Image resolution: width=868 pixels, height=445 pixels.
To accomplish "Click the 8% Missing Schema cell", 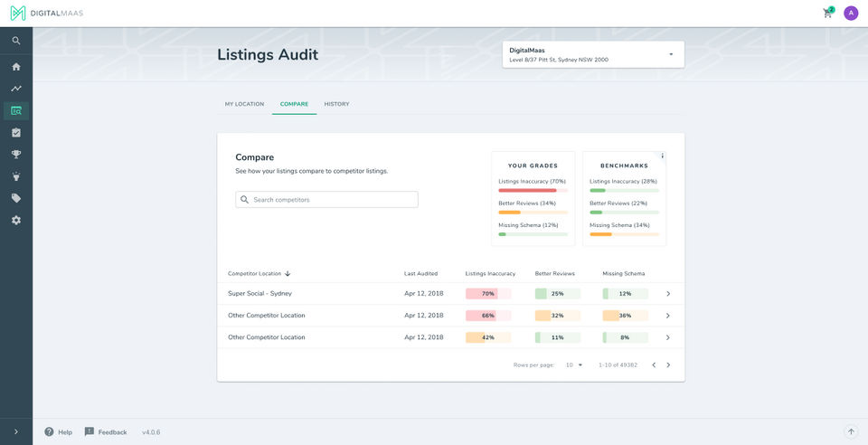I will (x=625, y=337).
